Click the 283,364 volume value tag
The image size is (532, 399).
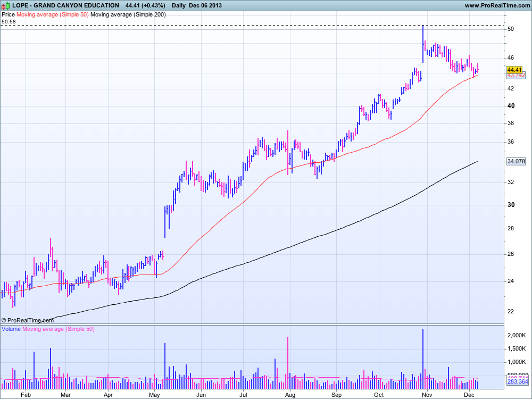[x=518, y=381]
